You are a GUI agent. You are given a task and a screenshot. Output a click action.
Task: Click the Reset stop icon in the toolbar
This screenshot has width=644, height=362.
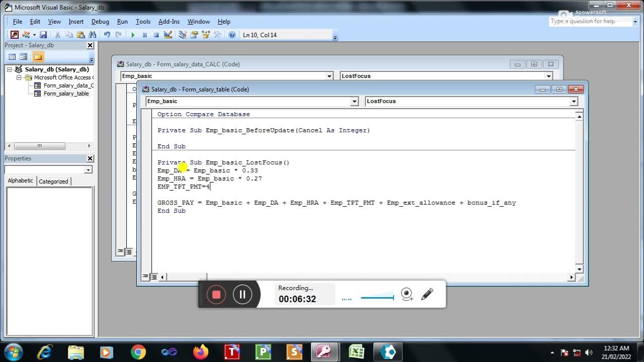(156, 35)
